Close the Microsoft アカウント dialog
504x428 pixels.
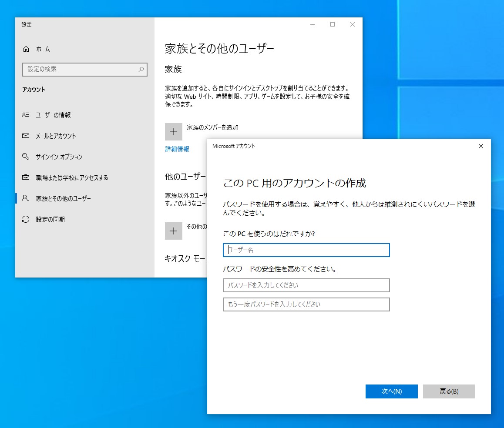(480, 146)
